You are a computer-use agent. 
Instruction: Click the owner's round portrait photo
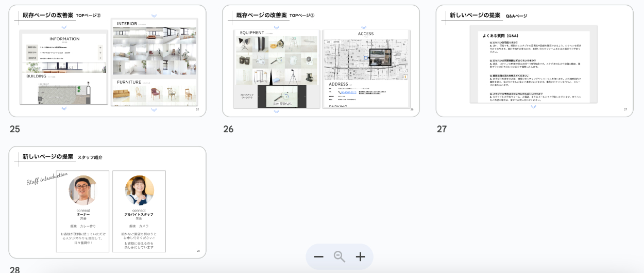point(83,190)
